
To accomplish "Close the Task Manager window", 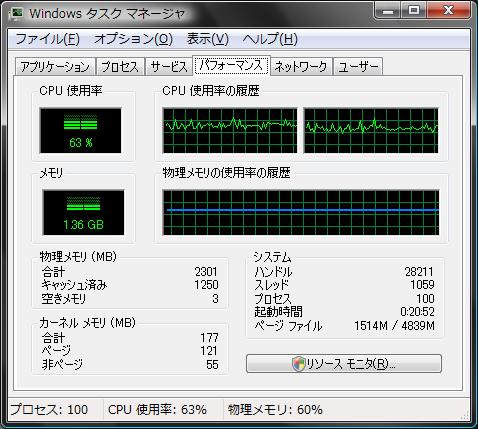I will [448, 11].
